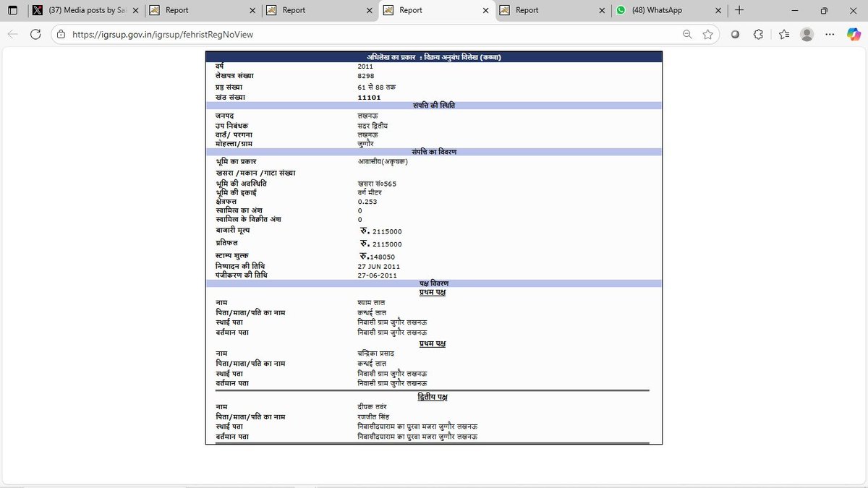Image resolution: width=868 pixels, height=488 pixels.
Task: Click the द्वितीय पक्ष heading
Action: coord(433,398)
